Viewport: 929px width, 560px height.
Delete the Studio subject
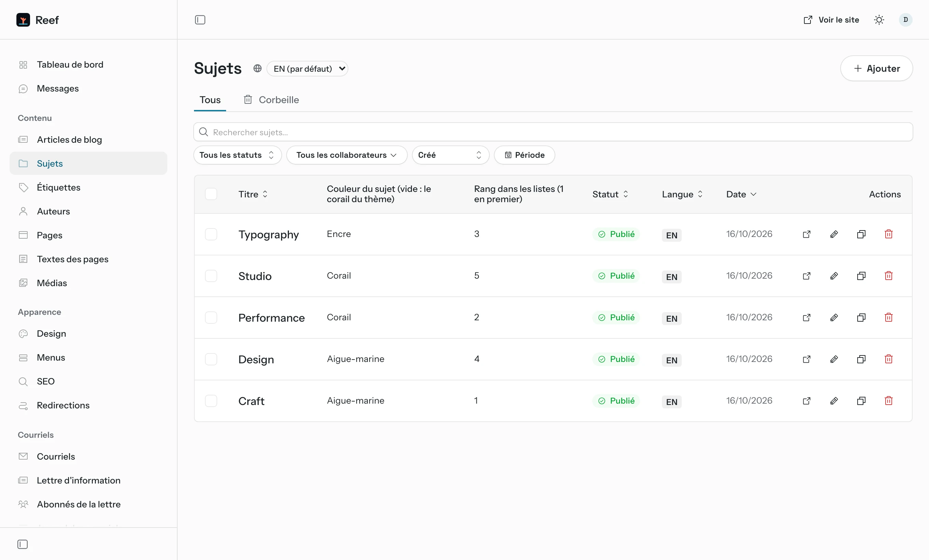coord(888,276)
